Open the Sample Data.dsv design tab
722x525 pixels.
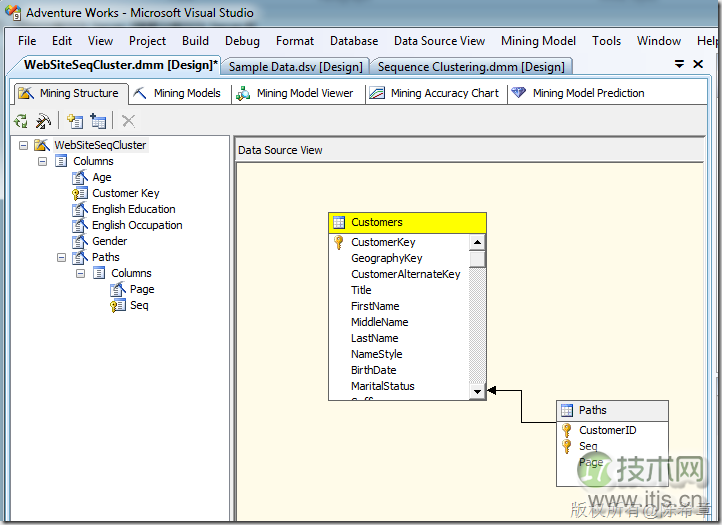coord(295,66)
